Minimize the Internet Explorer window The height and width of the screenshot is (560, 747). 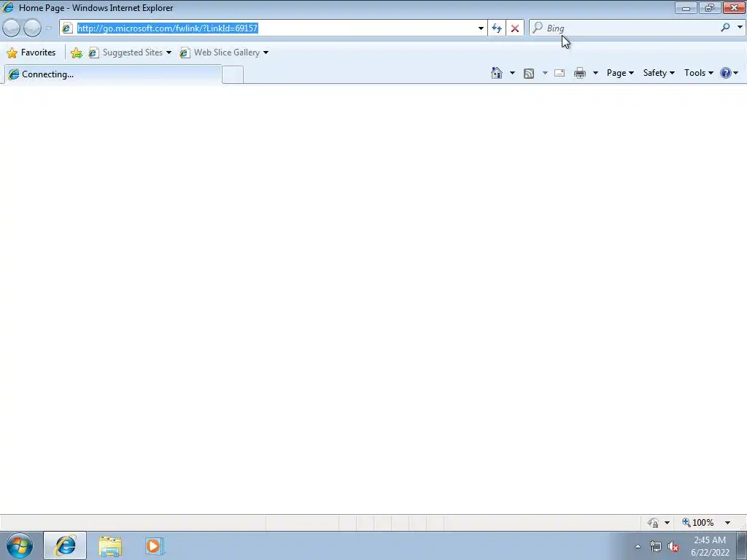pyautogui.click(x=686, y=7)
